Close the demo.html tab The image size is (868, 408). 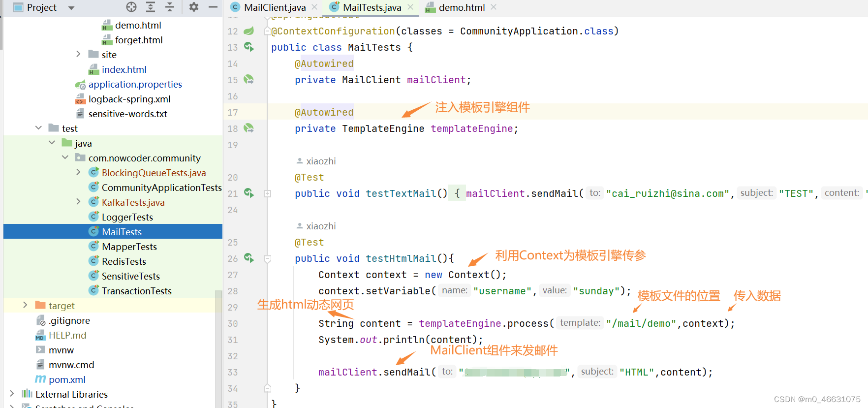494,7
